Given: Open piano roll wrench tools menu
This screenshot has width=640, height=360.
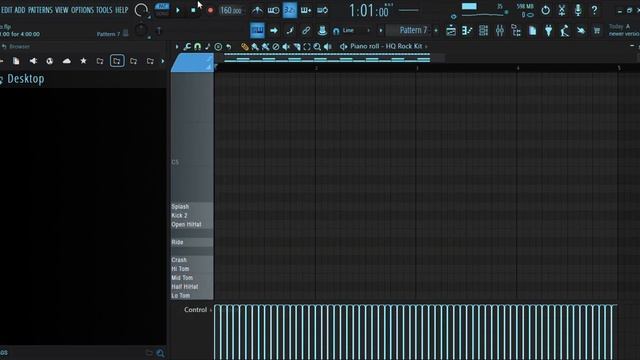Looking at the screenshot, I should [187, 47].
